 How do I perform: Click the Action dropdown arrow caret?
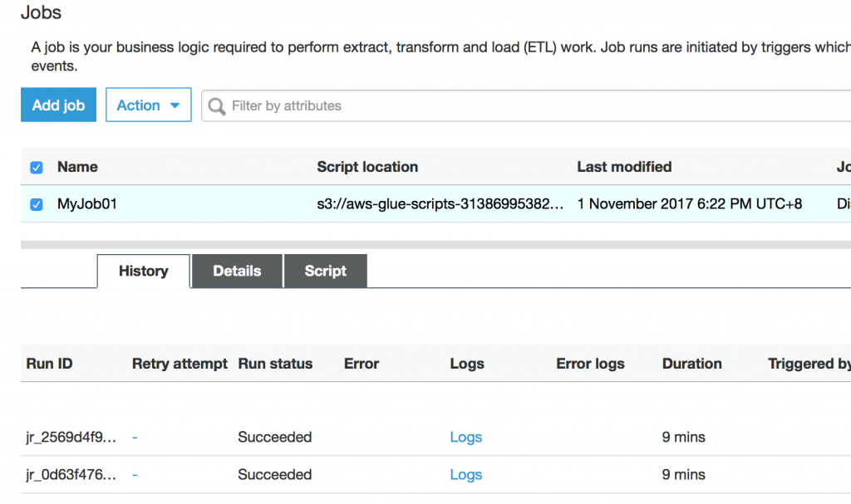click(x=175, y=106)
